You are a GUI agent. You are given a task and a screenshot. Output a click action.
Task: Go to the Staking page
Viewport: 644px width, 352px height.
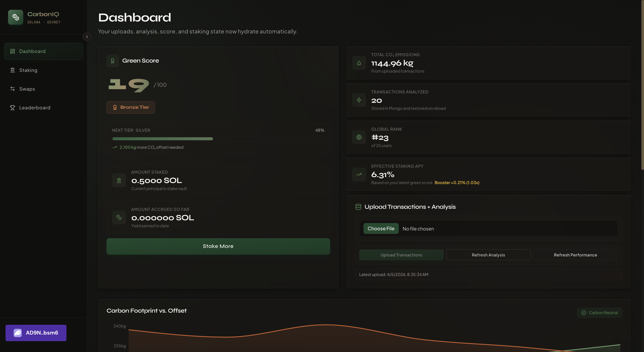(x=28, y=70)
